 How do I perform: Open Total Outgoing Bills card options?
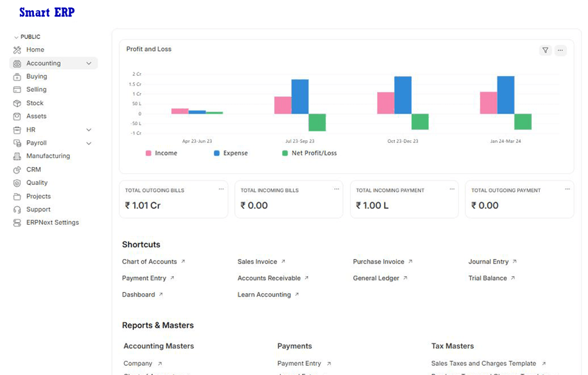pyautogui.click(x=221, y=189)
